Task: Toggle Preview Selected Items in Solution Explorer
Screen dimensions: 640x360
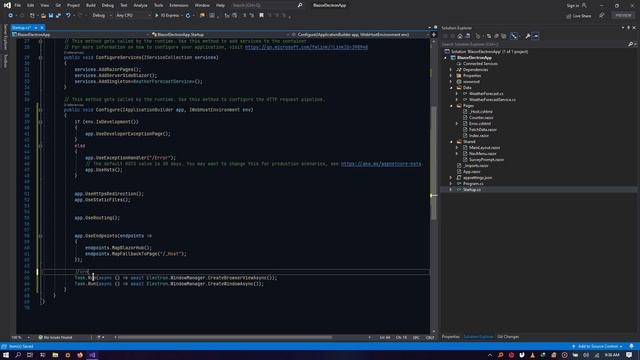Action: pyautogui.click(x=536, y=36)
